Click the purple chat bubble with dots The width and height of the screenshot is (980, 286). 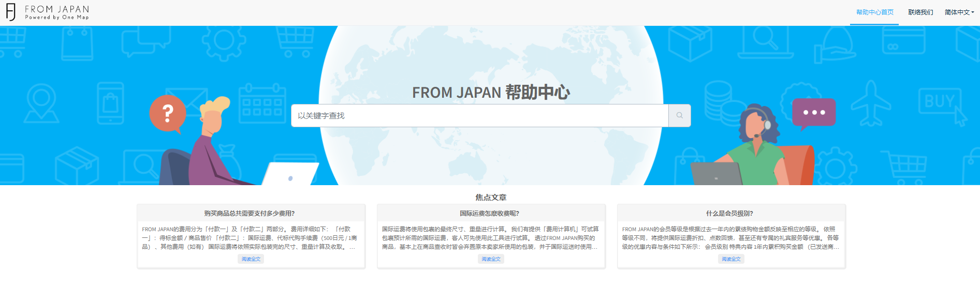tap(814, 112)
